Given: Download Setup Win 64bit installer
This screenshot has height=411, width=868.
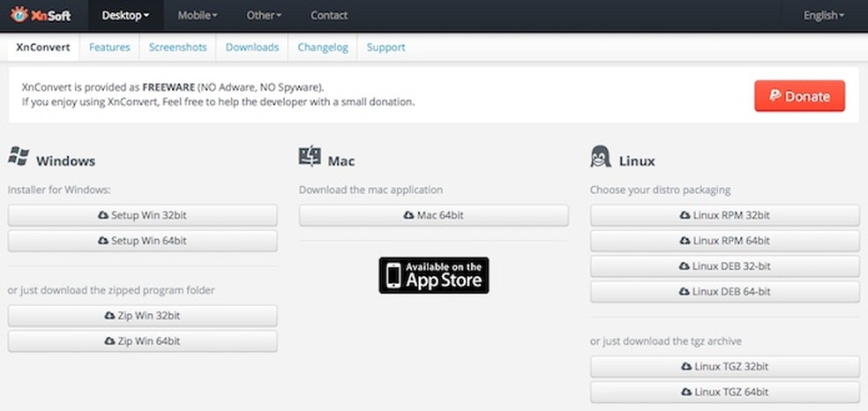Looking at the screenshot, I should [142, 241].
